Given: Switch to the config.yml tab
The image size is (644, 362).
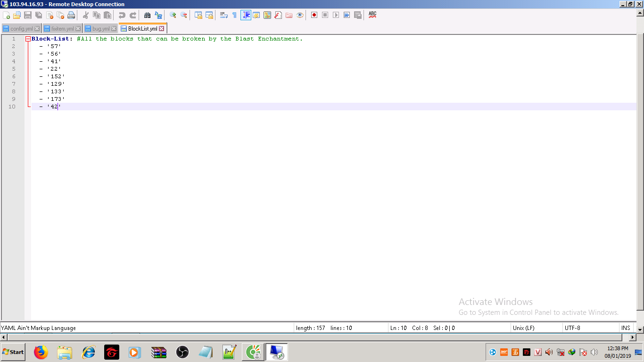Looking at the screenshot, I should pos(22,29).
